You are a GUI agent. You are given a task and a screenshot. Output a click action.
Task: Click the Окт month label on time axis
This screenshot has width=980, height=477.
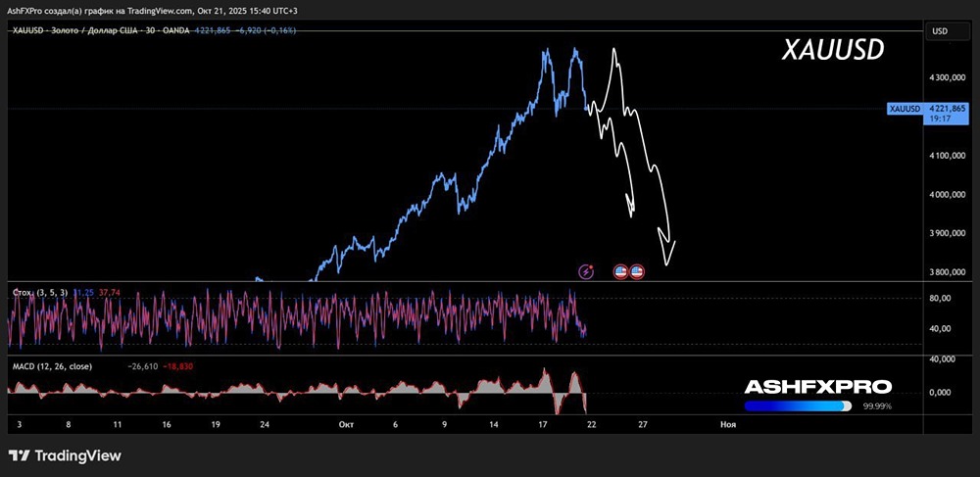[346, 424]
